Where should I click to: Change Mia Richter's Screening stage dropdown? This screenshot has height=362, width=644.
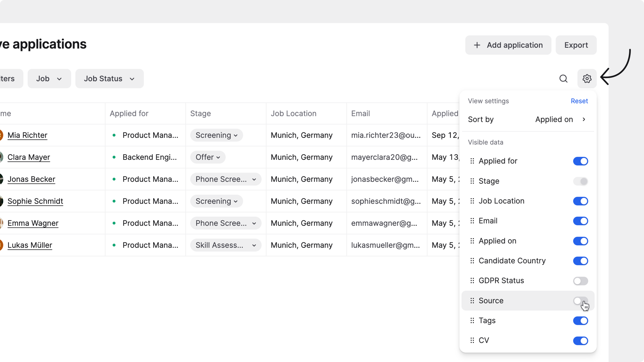pos(216,135)
